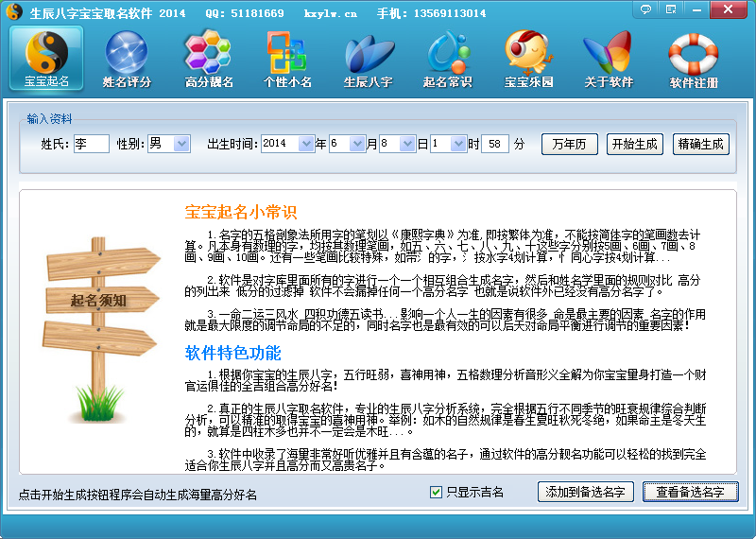Open the 宝宝起名 yin-yang icon

pos(46,58)
